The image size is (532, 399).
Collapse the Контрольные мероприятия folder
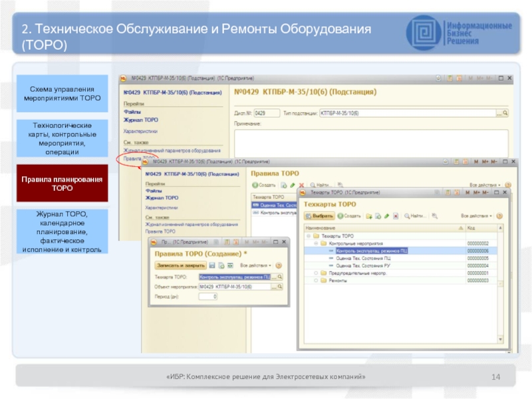pos(315,243)
